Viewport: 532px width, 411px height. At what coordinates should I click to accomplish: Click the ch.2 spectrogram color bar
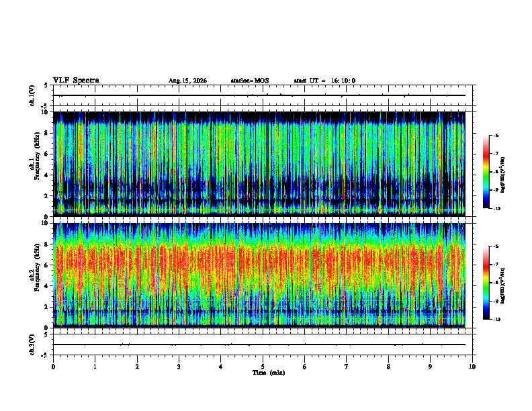pos(486,283)
